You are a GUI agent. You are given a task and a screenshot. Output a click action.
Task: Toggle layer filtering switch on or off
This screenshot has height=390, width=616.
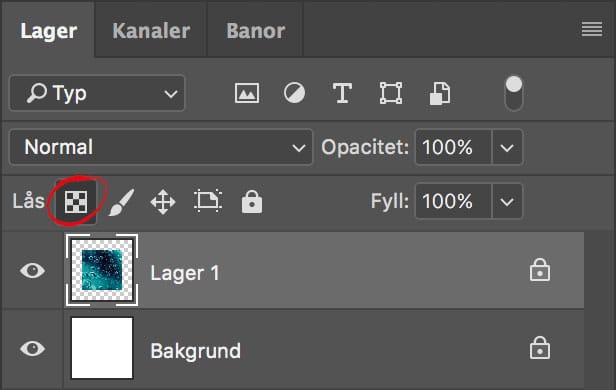coord(514,93)
